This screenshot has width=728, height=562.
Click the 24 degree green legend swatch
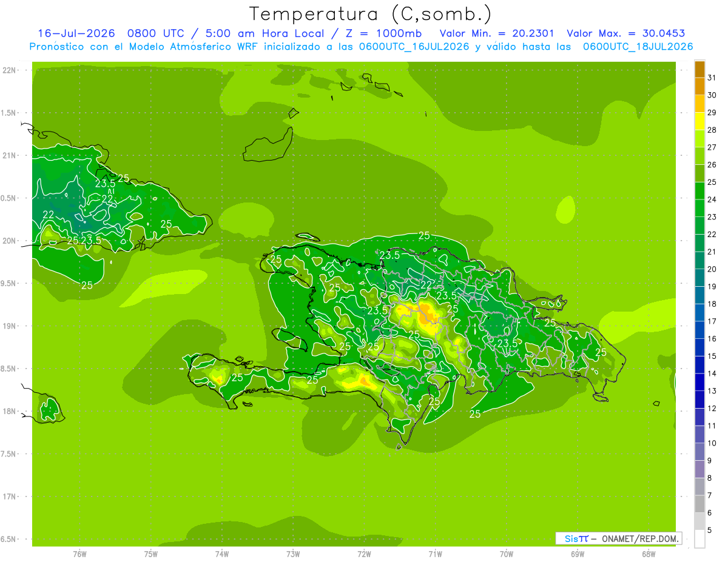[699, 191]
